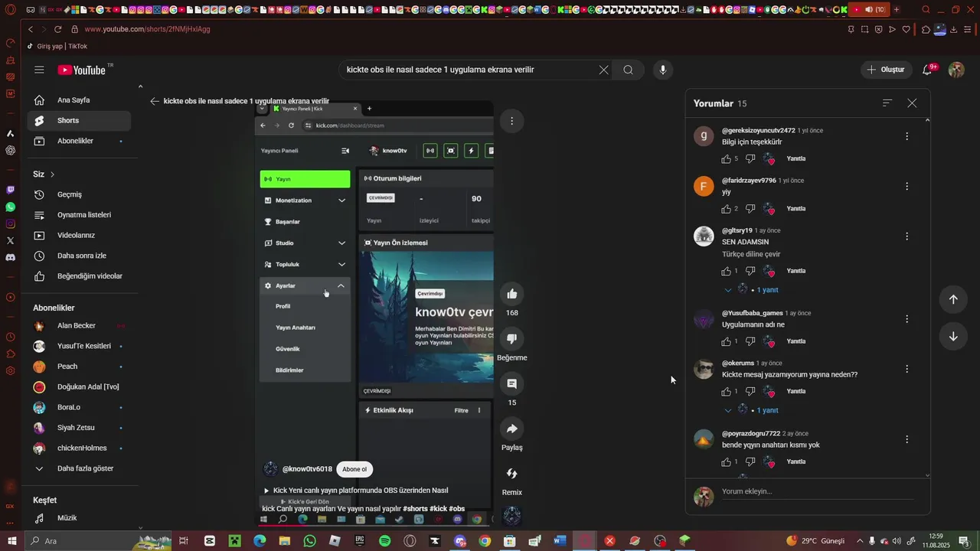
Task: Go to previous Short with up arrow
Action: tap(953, 299)
